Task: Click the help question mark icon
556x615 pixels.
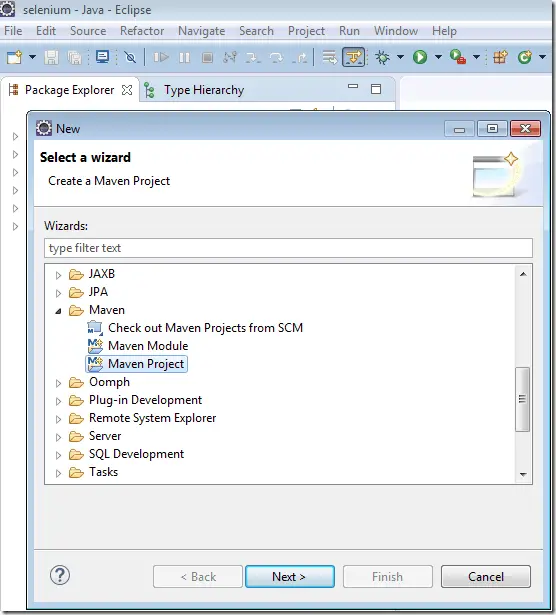Action: click(60, 575)
